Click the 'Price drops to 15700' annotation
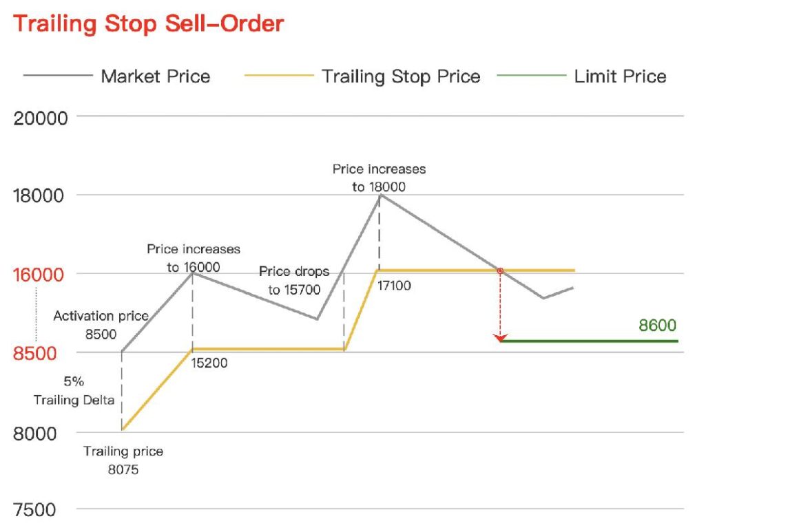 294,280
